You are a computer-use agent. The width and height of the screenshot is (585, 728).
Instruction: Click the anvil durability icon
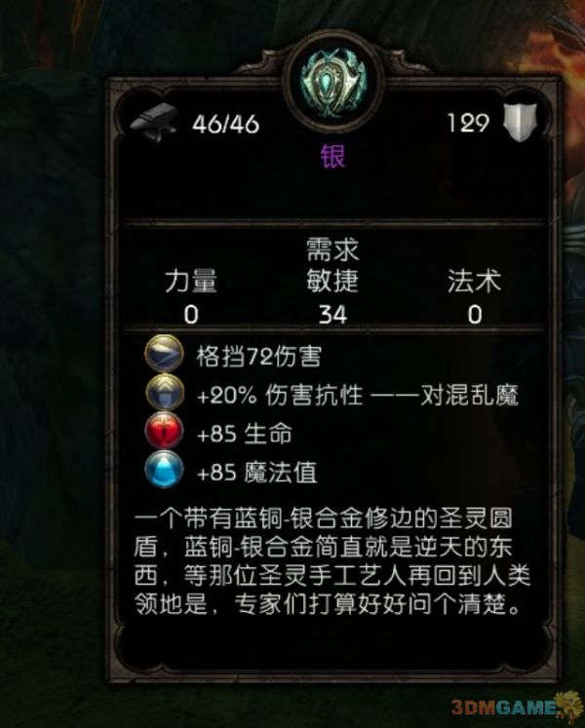click(x=154, y=123)
